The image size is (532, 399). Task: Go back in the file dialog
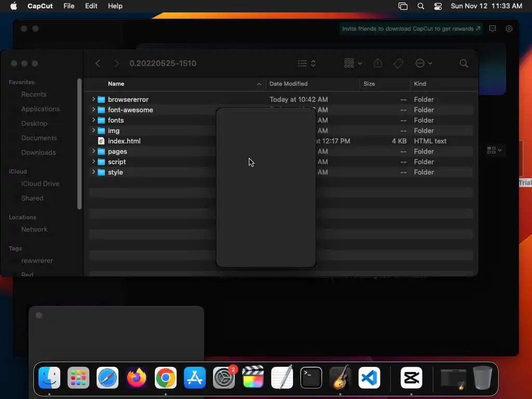[98, 63]
